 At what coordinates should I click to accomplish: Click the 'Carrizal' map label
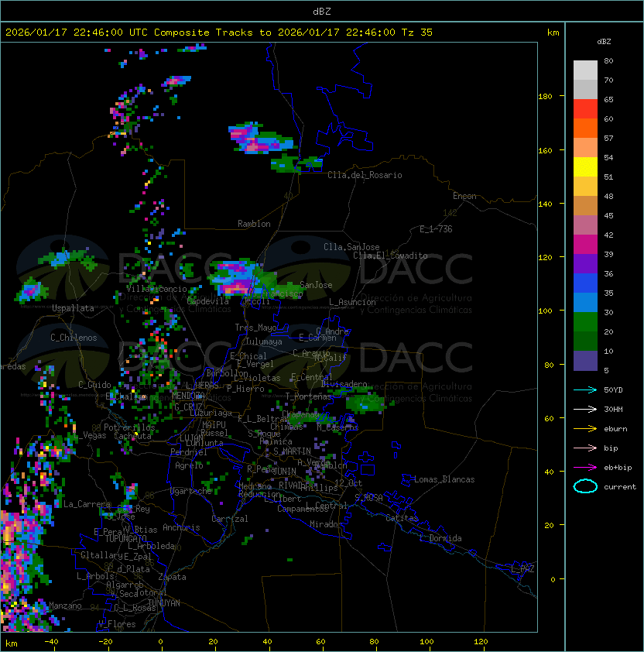(229, 519)
